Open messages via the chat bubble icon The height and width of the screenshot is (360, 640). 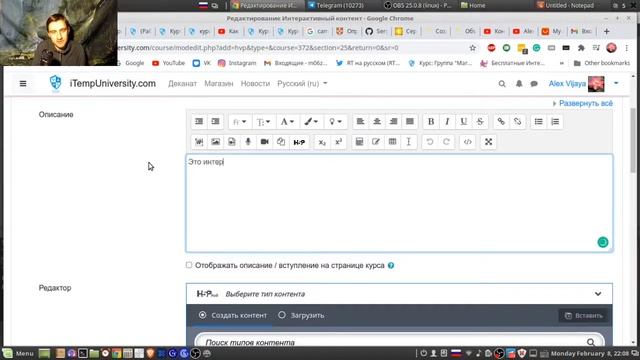point(534,84)
